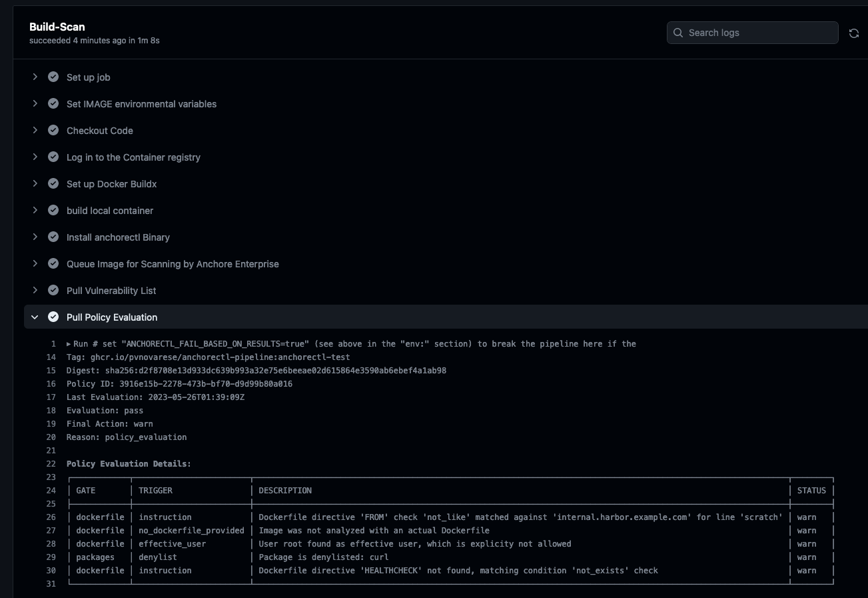Image resolution: width=868 pixels, height=598 pixels.
Task: Click into the Search logs field
Action: [759, 33]
